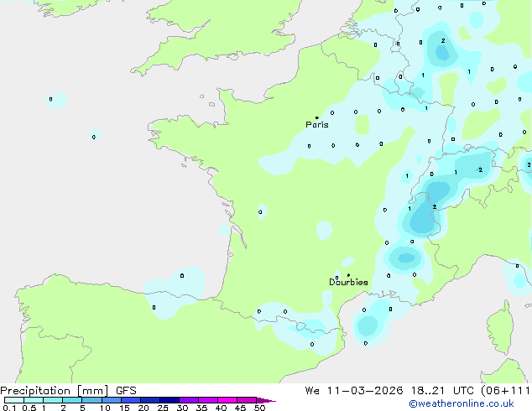Click the legend value '25'
The height and width of the screenshot is (411, 532).
tap(163, 408)
